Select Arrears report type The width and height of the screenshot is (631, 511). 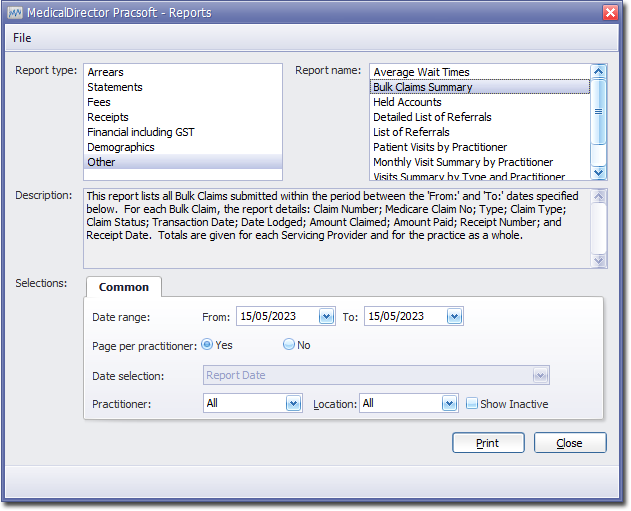[106, 72]
